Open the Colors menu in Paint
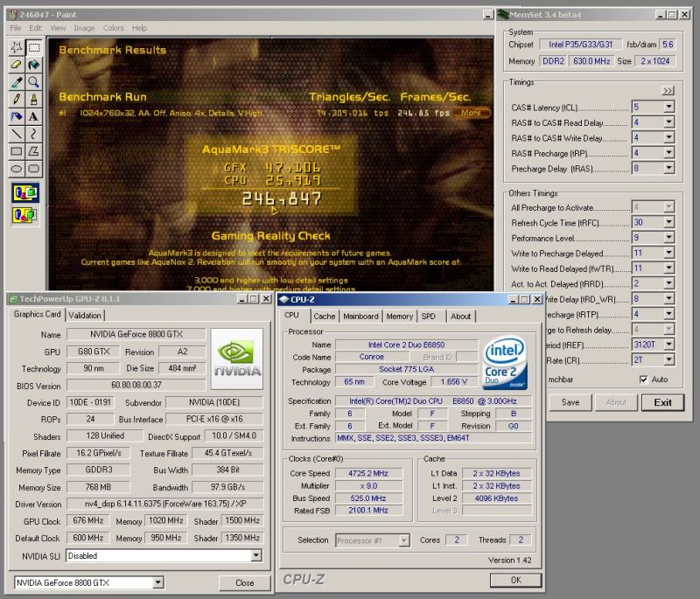This screenshot has width=700, height=599. pyautogui.click(x=114, y=28)
